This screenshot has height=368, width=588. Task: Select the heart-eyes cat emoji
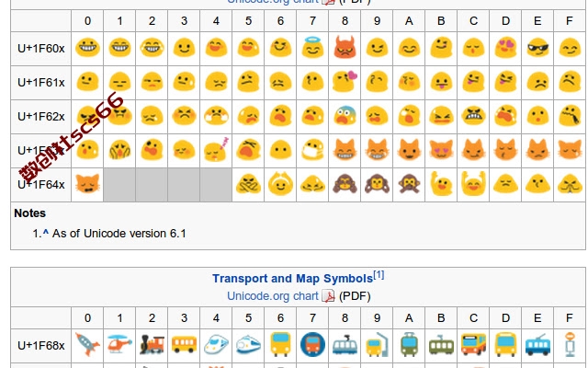coord(441,150)
